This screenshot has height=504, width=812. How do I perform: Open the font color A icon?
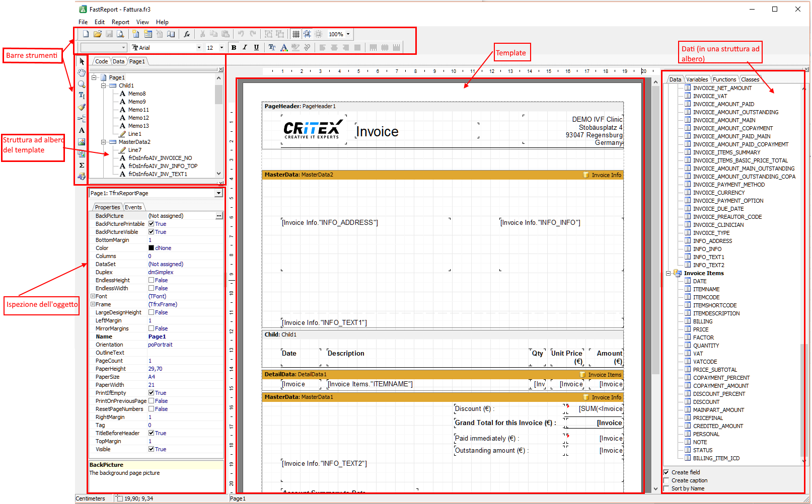pyautogui.click(x=284, y=48)
